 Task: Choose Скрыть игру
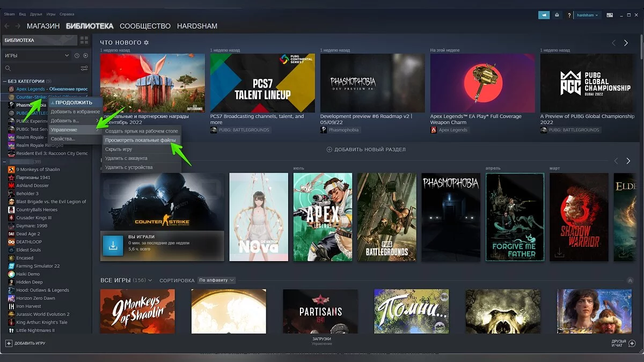tap(142, 149)
